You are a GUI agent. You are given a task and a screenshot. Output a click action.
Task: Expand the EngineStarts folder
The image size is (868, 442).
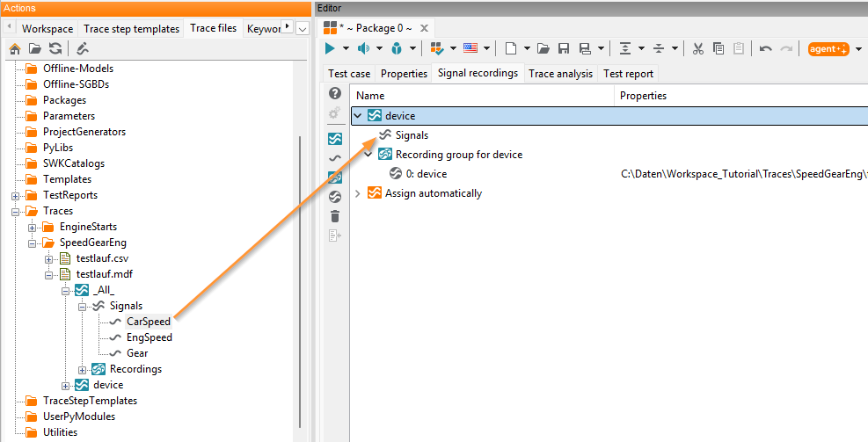pos(33,228)
